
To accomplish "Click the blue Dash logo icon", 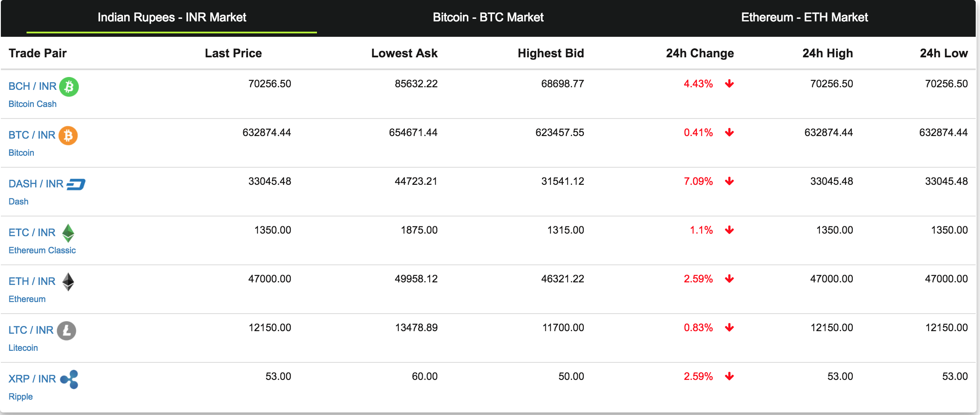I will pos(76,184).
